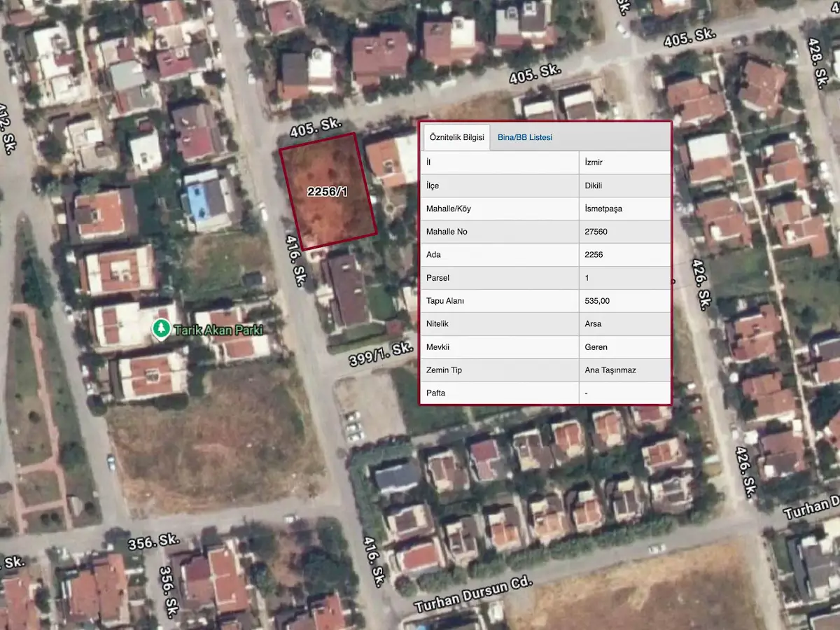Click the Mahalle No value 27560

596,232
